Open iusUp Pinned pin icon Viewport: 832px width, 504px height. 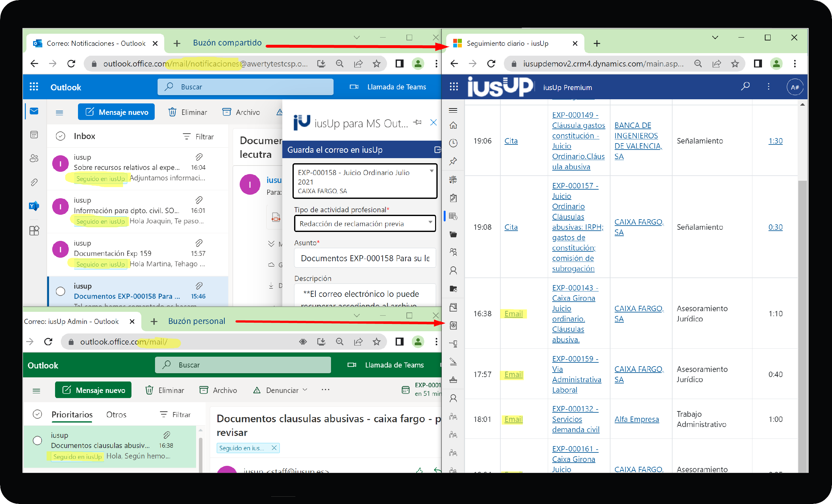click(x=453, y=161)
